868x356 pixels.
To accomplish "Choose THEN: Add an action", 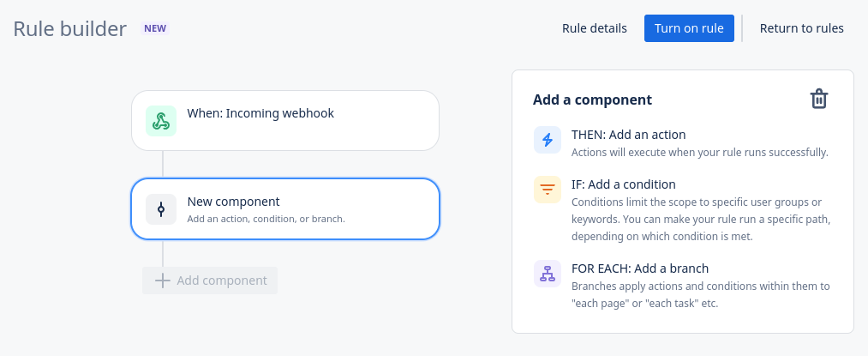I will click(628, 135).
